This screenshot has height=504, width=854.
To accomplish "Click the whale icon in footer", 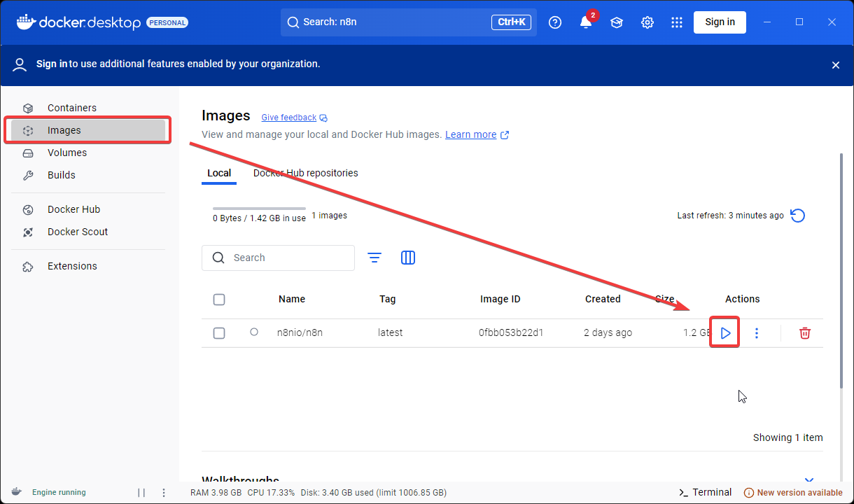I will 16,492.
